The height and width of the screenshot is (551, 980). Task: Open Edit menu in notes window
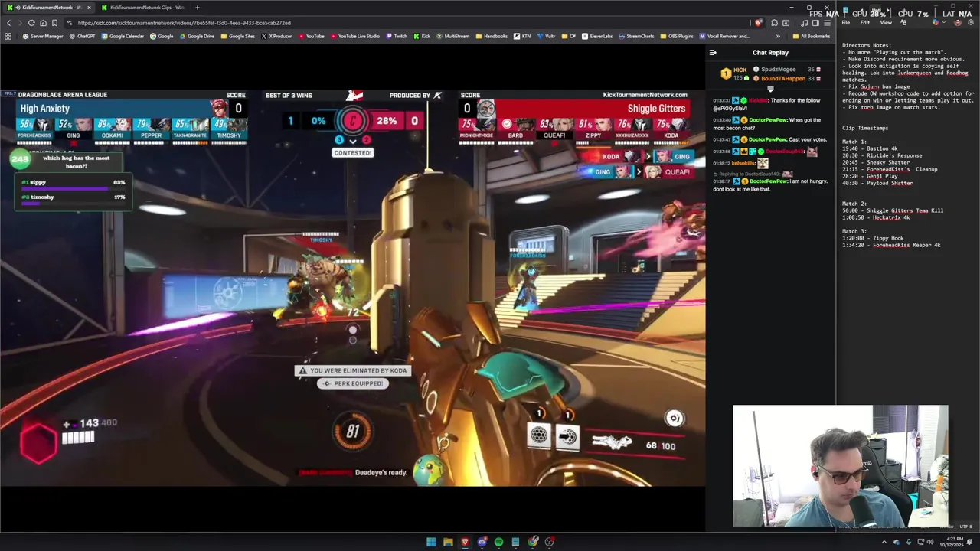(x=864, y=22)
